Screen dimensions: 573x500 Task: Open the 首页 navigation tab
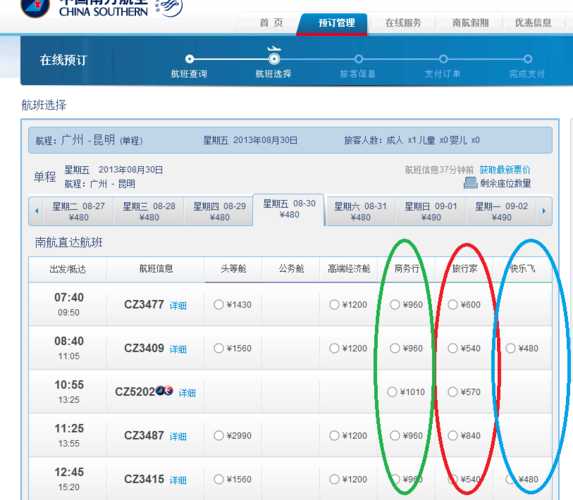pos(271,23)
